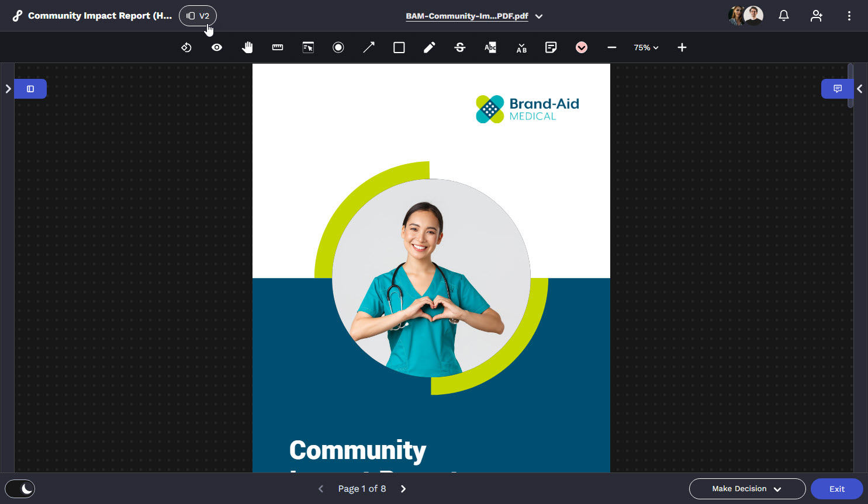The width and height of the screenshot is (868, 504).
Task: Click the Community heading text on page
Action: coord(358,450)
